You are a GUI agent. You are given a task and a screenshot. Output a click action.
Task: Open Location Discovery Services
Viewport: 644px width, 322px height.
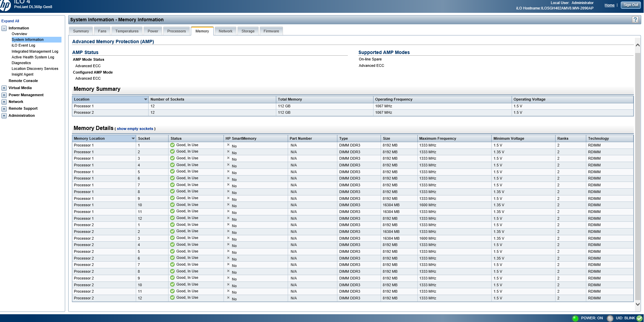tap(35, 69)
